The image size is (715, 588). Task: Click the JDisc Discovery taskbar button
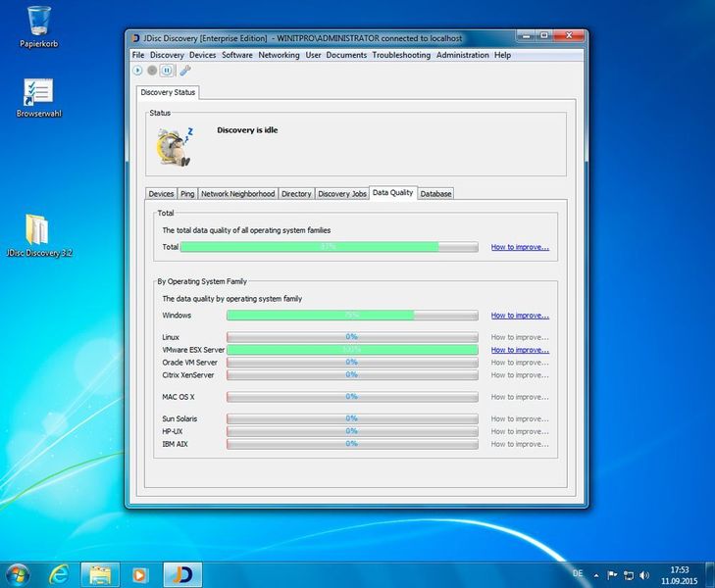[182, 575]
